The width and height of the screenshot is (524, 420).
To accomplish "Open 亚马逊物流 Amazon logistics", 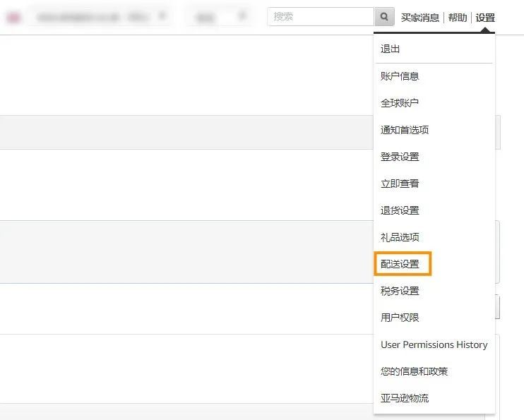I will (x=405, y=398).
